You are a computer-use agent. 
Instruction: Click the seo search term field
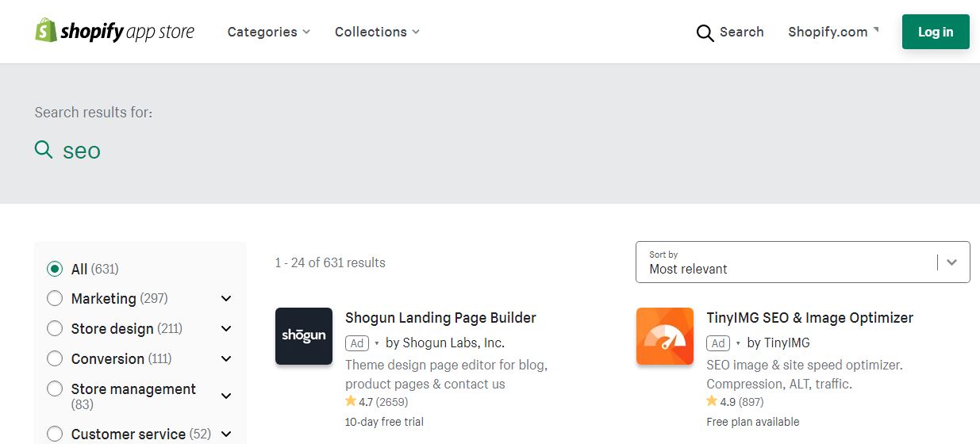pos(82,151)
